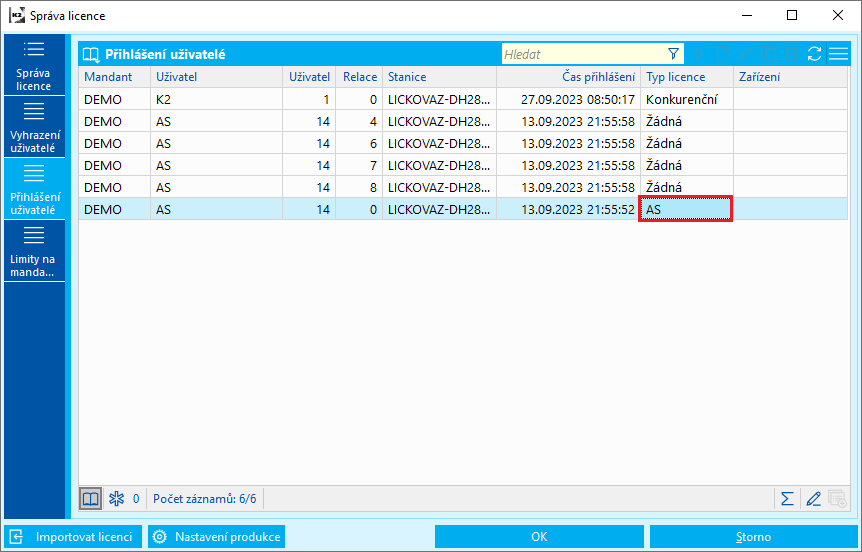Image resolution: width=862 pixels, height=552 pixels.
Task: Sort by the Čas přihlášení column header
Action: tap(568, 77)
